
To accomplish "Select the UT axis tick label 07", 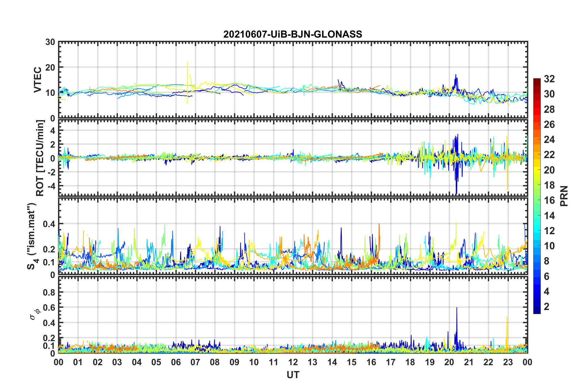I will coord(195,362).
